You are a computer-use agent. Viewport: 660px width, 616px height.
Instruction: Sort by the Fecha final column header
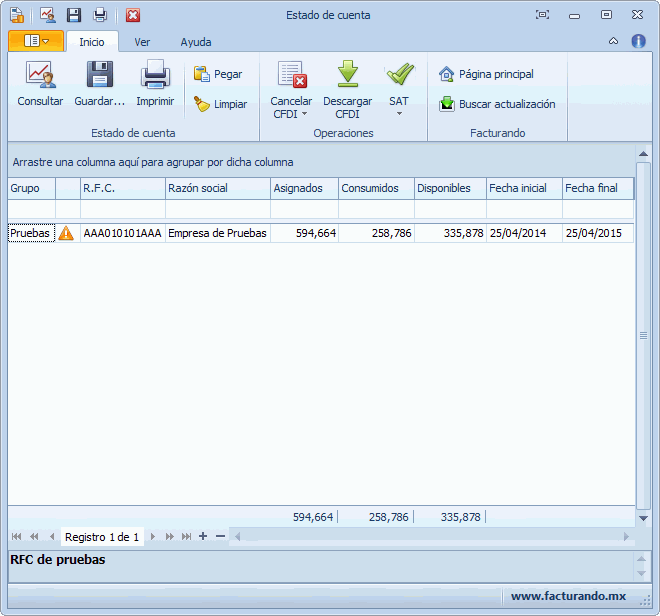point(598,188)
